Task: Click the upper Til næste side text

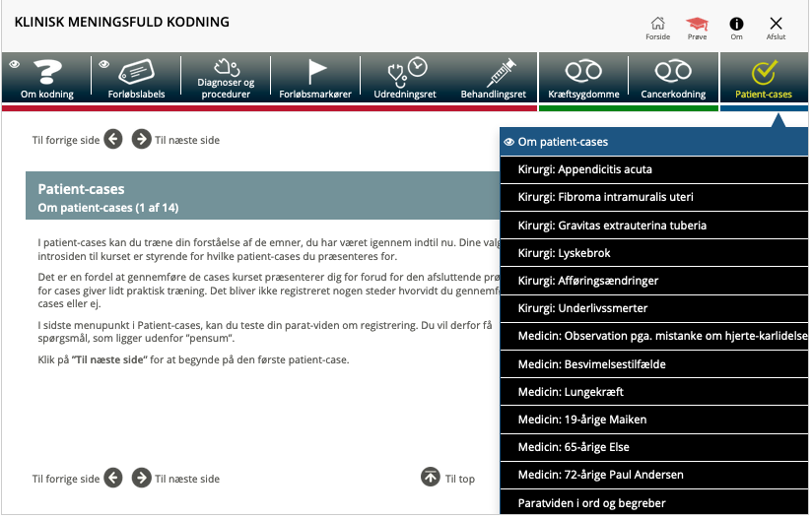Action: tap(187, 140)
